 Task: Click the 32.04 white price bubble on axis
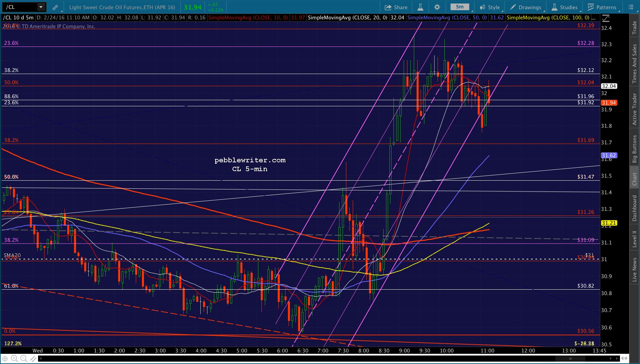pyautogui.click(x=609, y=86)
